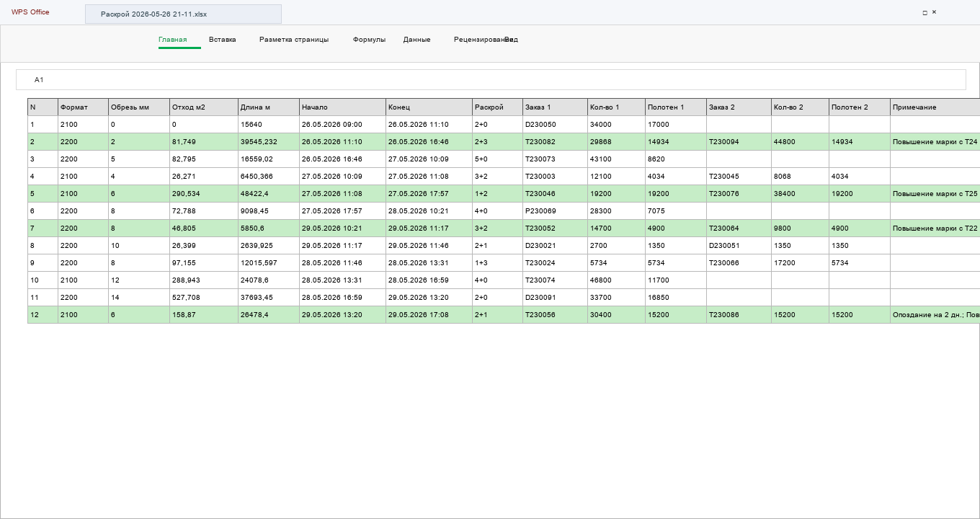The height and width of the screenshot is (519, 980).
Task: Select quantity cell 28300
Action: 616,211
